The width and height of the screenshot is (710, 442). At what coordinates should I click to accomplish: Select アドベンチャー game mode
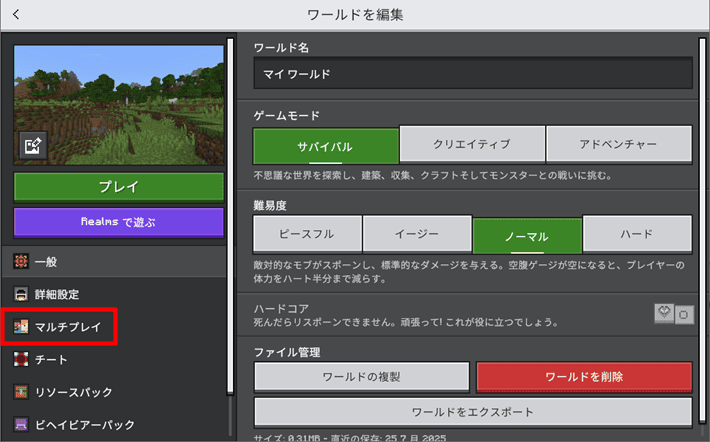click(619, 144)
